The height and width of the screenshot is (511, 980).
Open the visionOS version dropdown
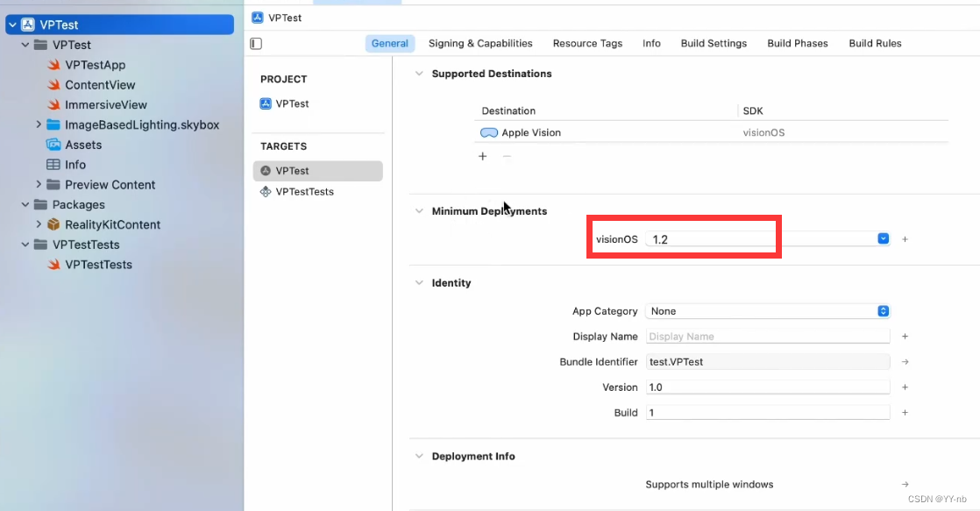click(x=883, y=239)
